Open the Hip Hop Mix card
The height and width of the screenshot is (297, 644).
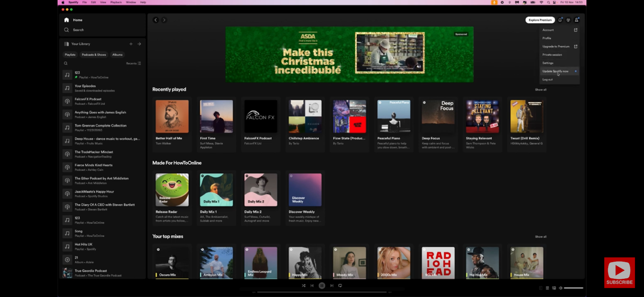(483, 262)
